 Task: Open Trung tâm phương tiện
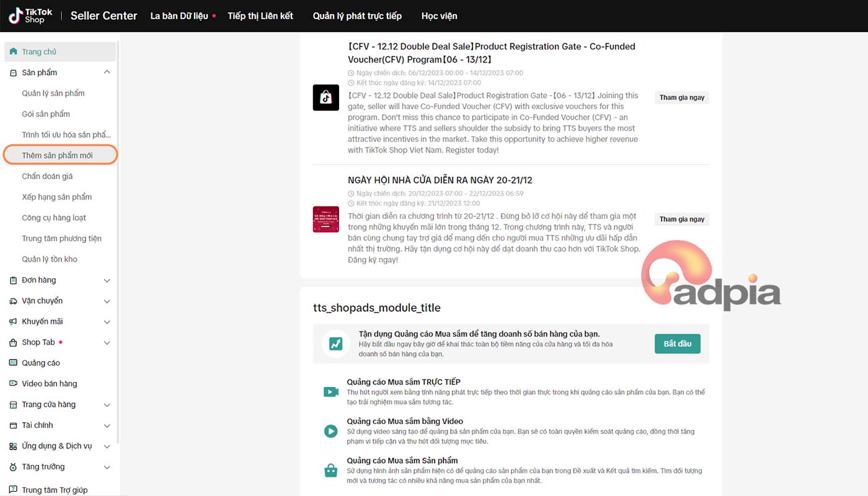61,238
